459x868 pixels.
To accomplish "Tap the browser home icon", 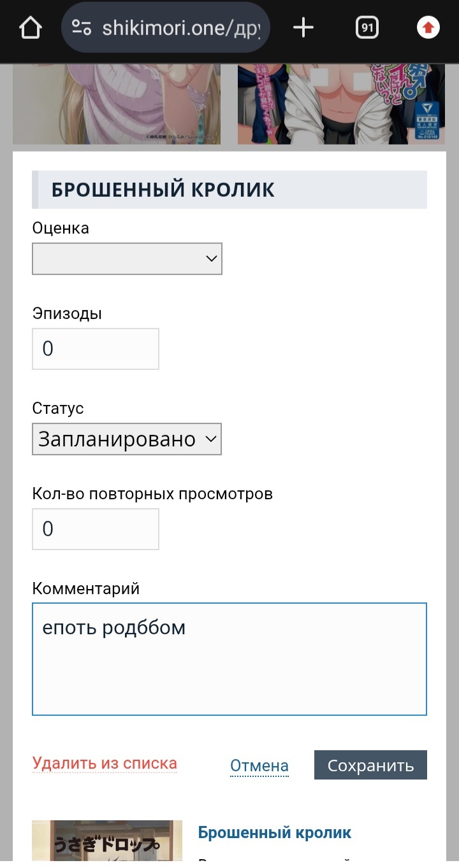I will tap(30, 28).
